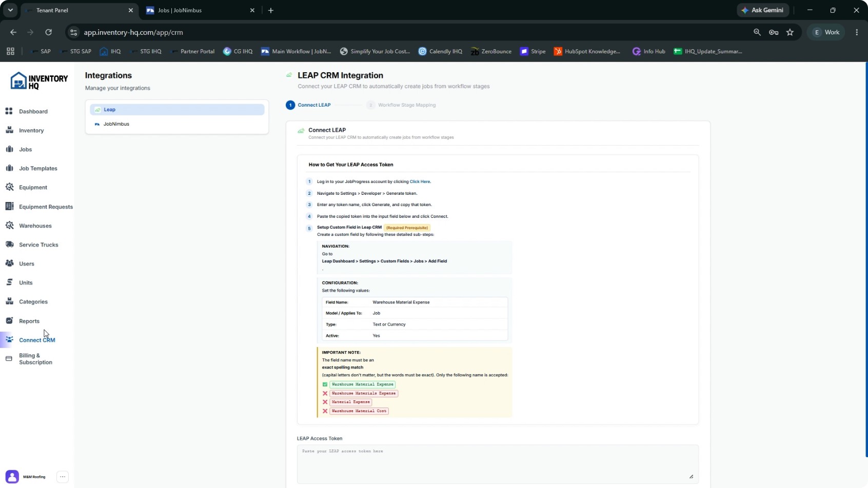Open a new browser tab
Image resolution: width=868 pixels, height=488 pixels.
point(271,10)
